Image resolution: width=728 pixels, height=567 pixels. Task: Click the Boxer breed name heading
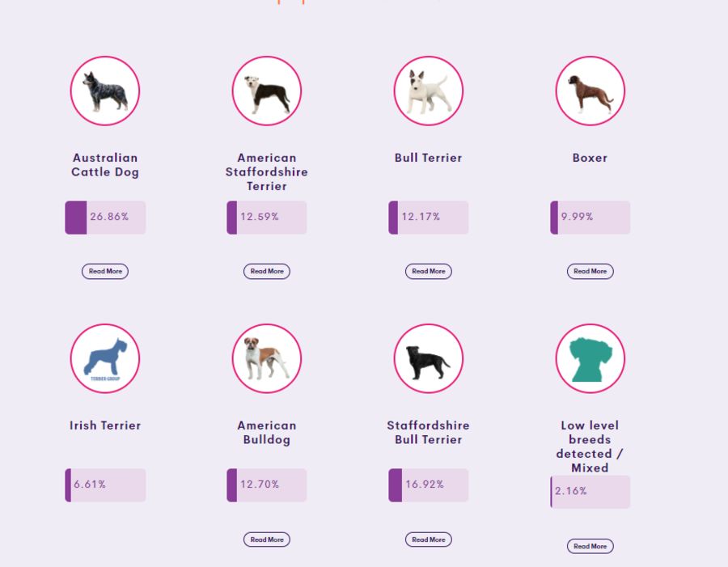(x=590, y=158)
